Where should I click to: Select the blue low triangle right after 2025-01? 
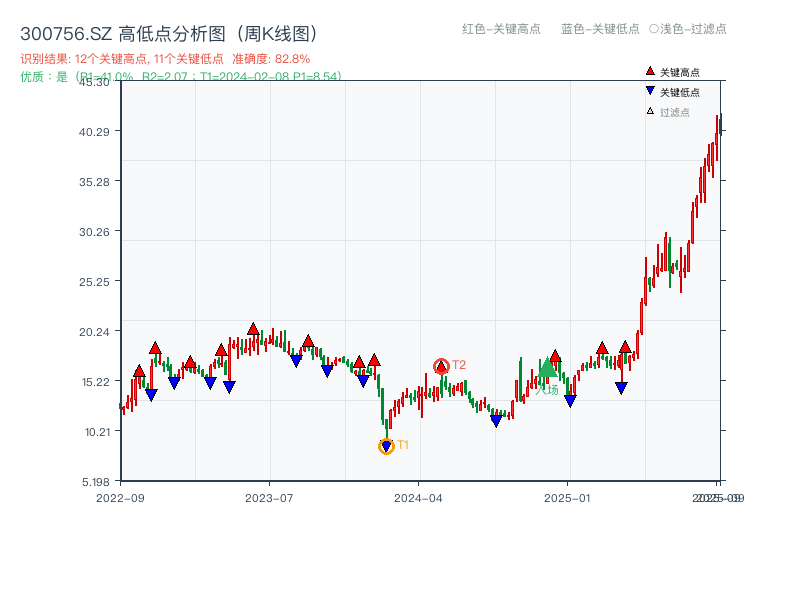pyautogui.click(x=570, y=401)
